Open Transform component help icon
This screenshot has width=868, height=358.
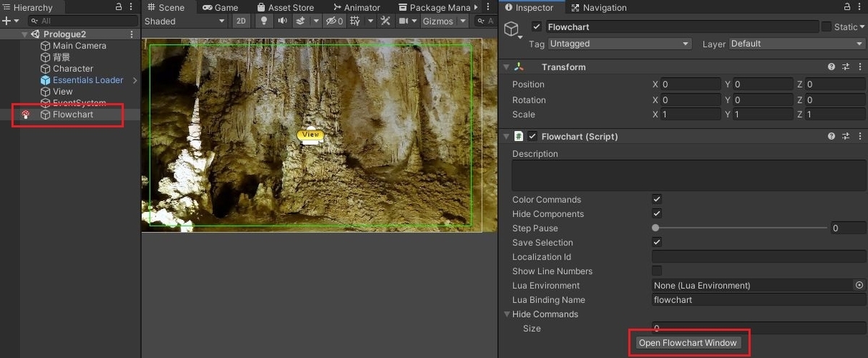(x=832, y=67)
